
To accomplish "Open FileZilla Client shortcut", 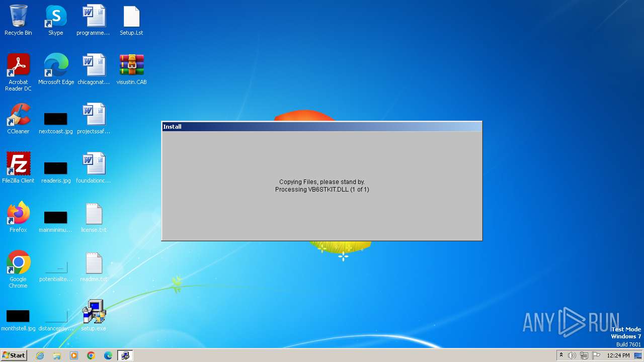I will click(x=18, y=168).
